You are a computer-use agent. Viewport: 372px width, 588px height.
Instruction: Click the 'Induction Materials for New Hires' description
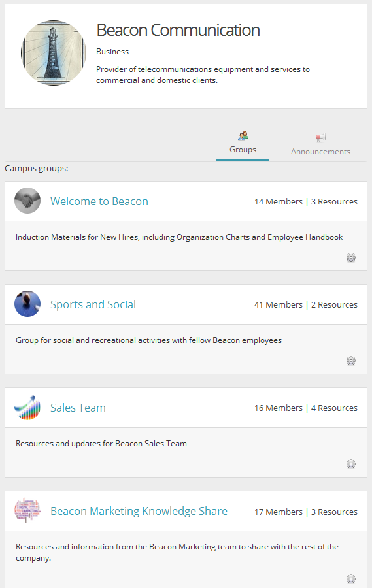[179, 237]
